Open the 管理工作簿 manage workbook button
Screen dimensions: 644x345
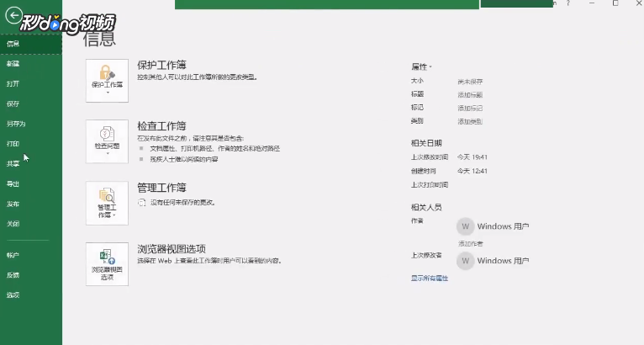click(107, 203)
